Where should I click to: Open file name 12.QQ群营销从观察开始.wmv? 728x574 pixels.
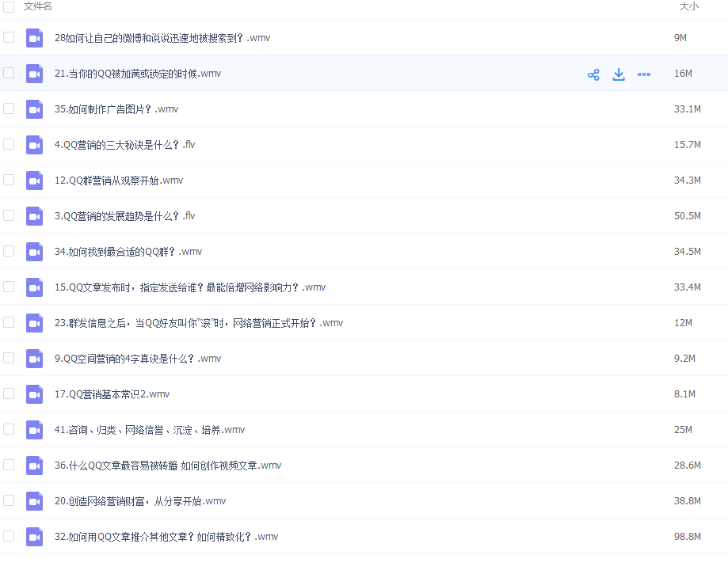point(119,181)
